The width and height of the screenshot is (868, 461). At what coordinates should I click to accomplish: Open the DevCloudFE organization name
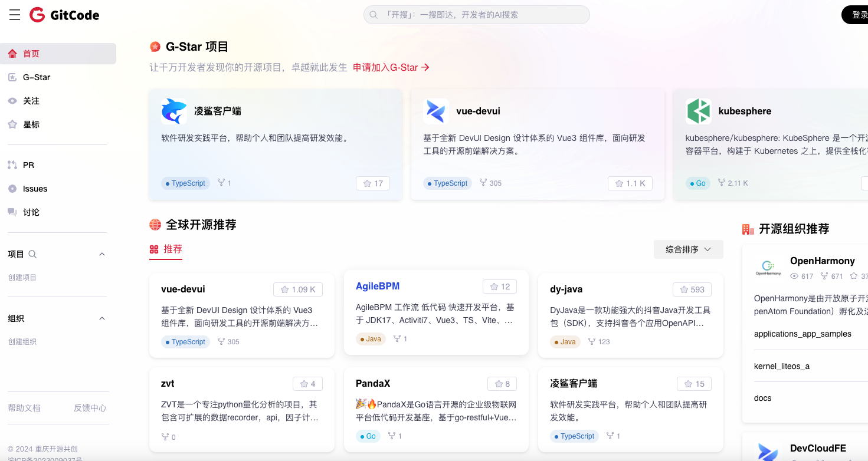[818, 448]
